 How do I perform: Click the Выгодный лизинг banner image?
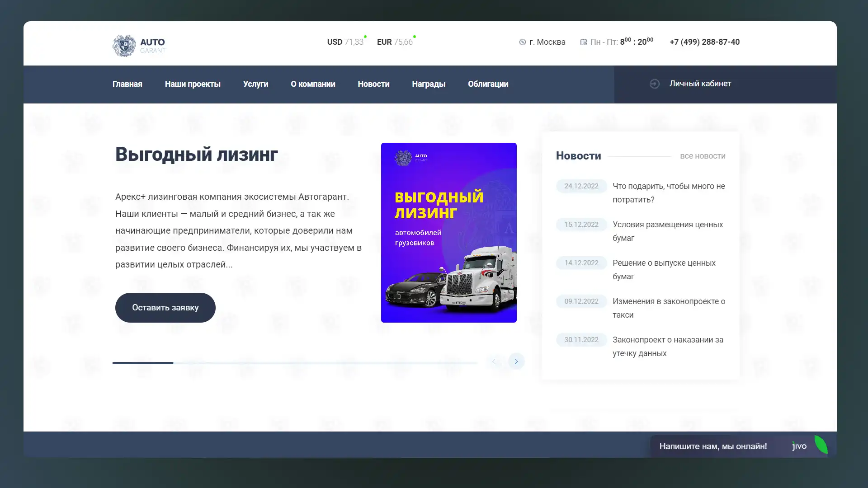pos(448,233)
